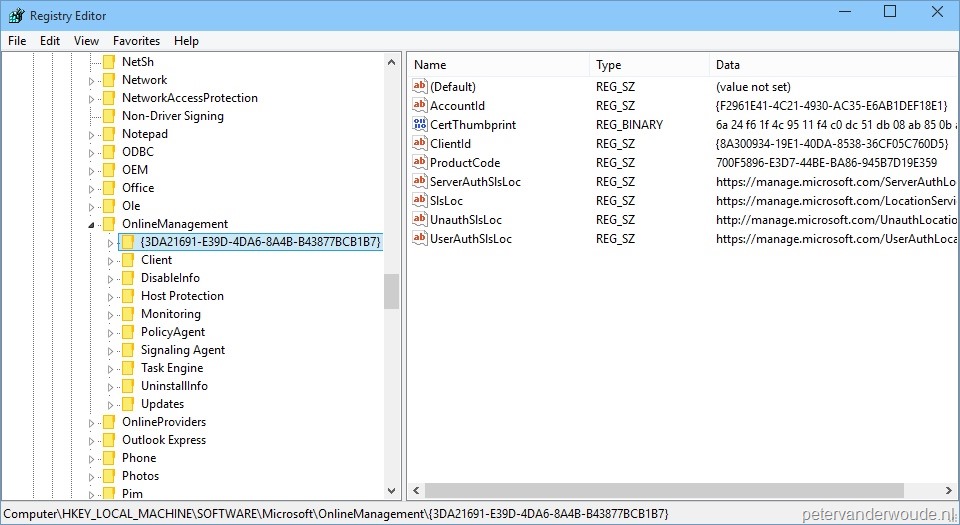
Task: Click the string icon beside ClientId
Action: pyautogui.click(x=419, y=143)
